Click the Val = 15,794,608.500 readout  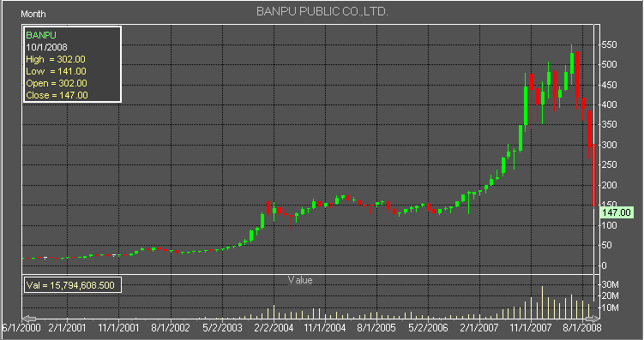tap(70, 285)
